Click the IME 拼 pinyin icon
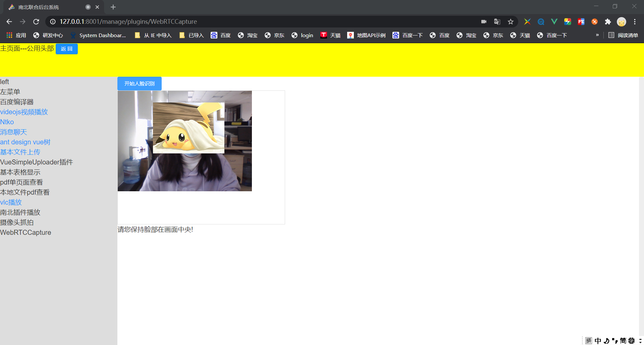 click(589, 341)
